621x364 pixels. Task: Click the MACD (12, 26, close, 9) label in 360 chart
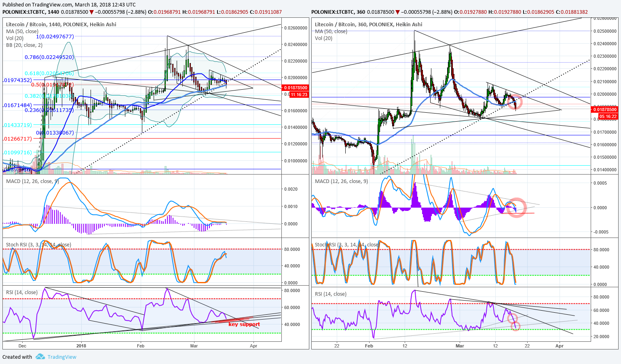[x=341, y=181]
